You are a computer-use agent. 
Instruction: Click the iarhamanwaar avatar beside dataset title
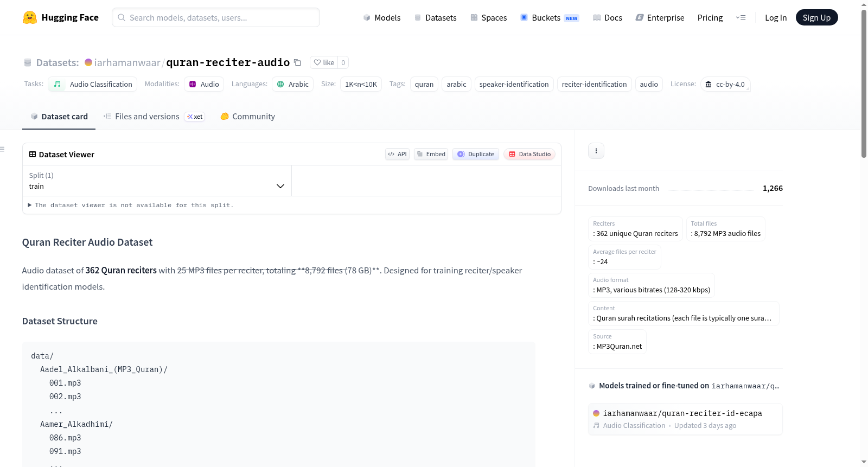click(x=88, y=62)
